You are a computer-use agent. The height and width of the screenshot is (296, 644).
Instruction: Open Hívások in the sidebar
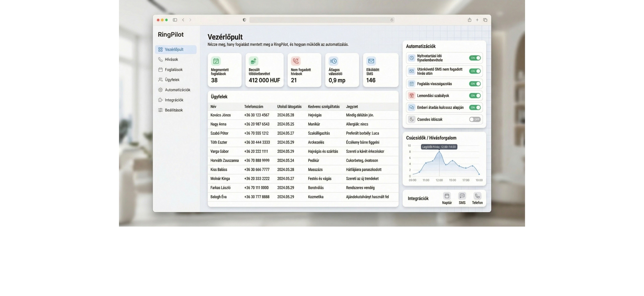coord(172,59)
